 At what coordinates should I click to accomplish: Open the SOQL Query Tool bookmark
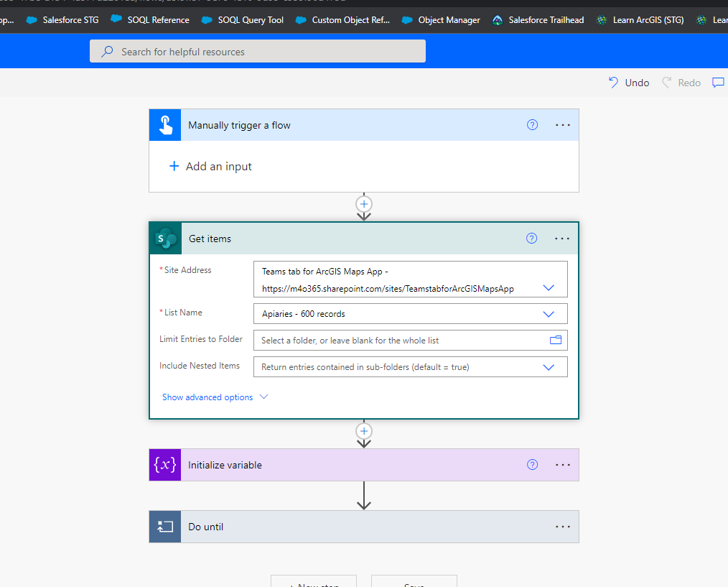tap(243, 20)
